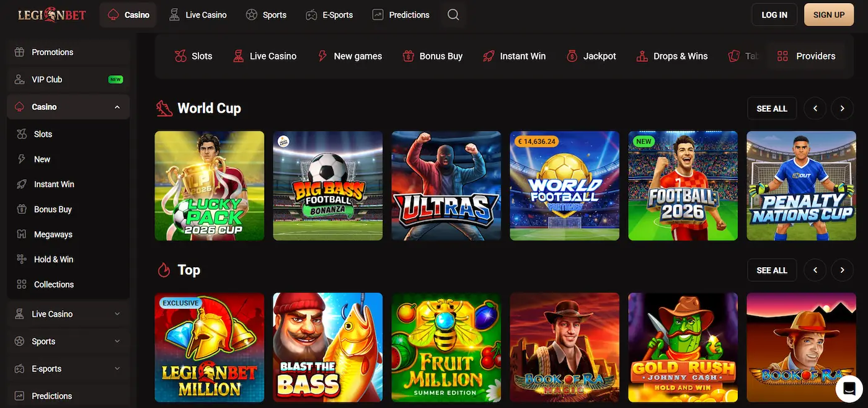Click the Drops & Wins icon
The width and height of the screenshot is (868, 408).
click(642, 56)
